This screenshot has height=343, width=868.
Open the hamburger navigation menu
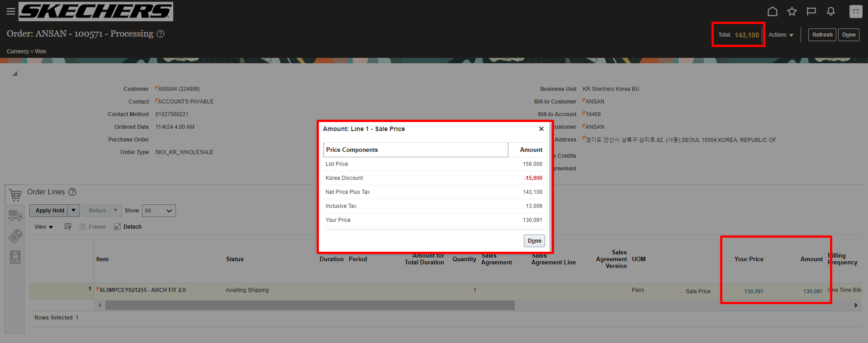click(x=11, y=11)
